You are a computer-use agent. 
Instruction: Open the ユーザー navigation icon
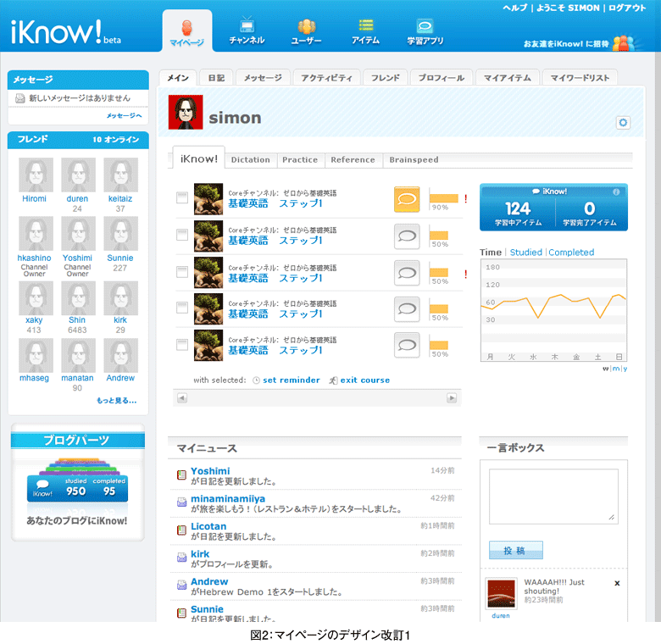(x=307, y=32)
